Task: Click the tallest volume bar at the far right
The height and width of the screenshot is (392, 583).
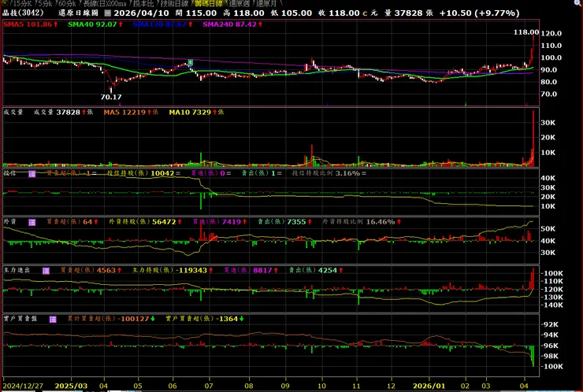Action: pos(533,139)
